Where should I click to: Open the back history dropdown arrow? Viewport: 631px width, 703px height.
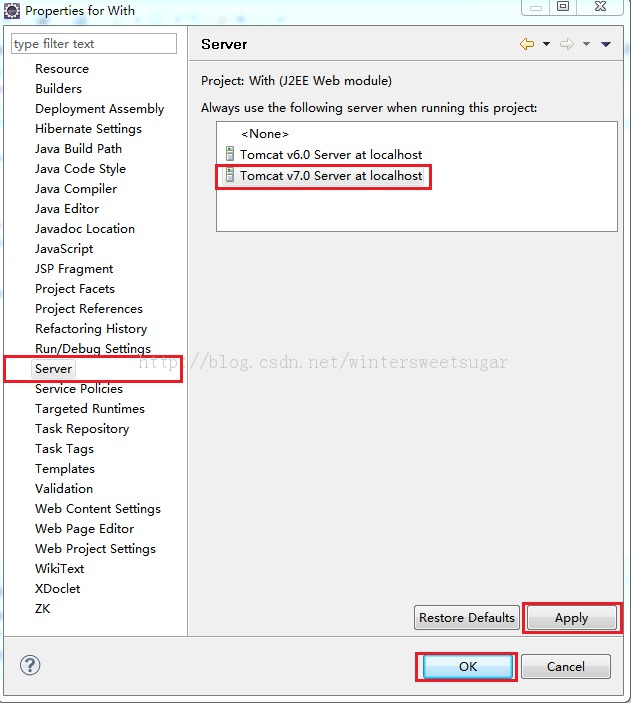tap(546, 44)
